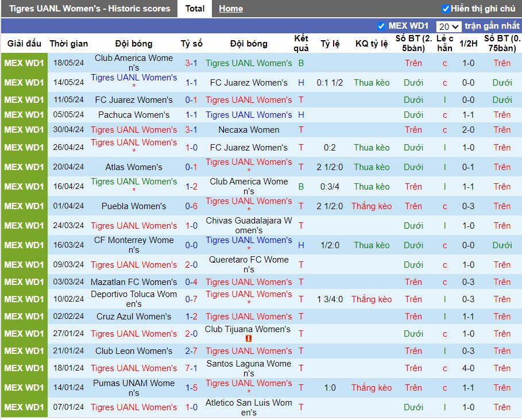
Task: Click Club America Women's in 18/05/24 row
Action: point(134,63)
